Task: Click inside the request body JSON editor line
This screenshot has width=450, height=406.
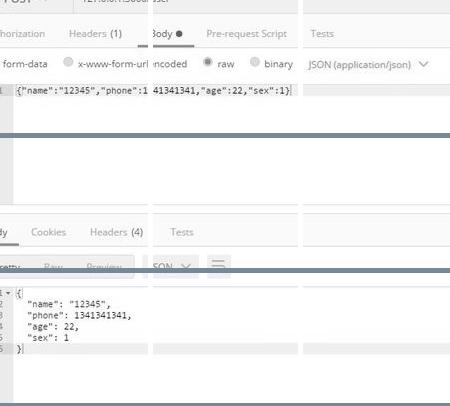Action: point(154,90)
